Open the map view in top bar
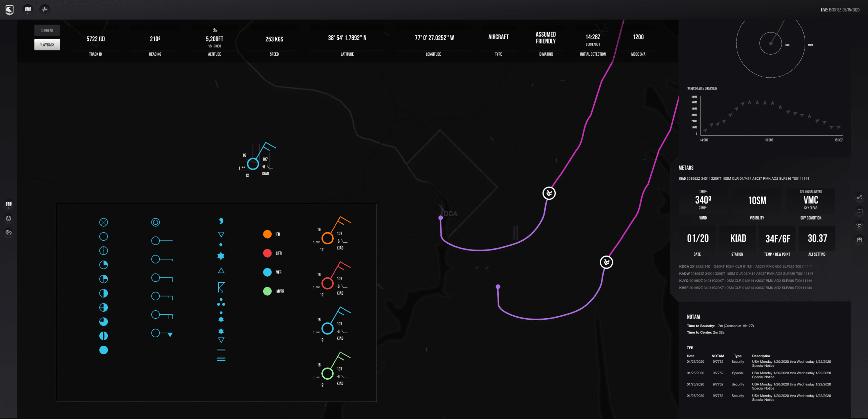 (28, 9)
